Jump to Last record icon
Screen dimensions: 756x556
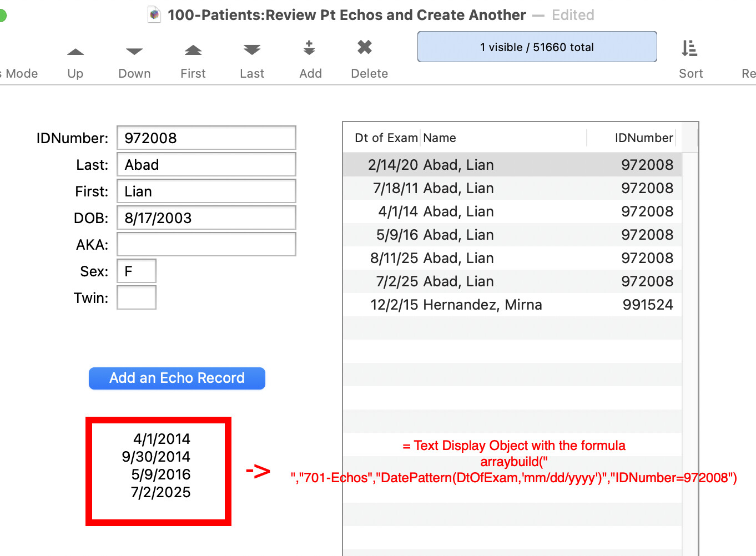pos(252,50)
